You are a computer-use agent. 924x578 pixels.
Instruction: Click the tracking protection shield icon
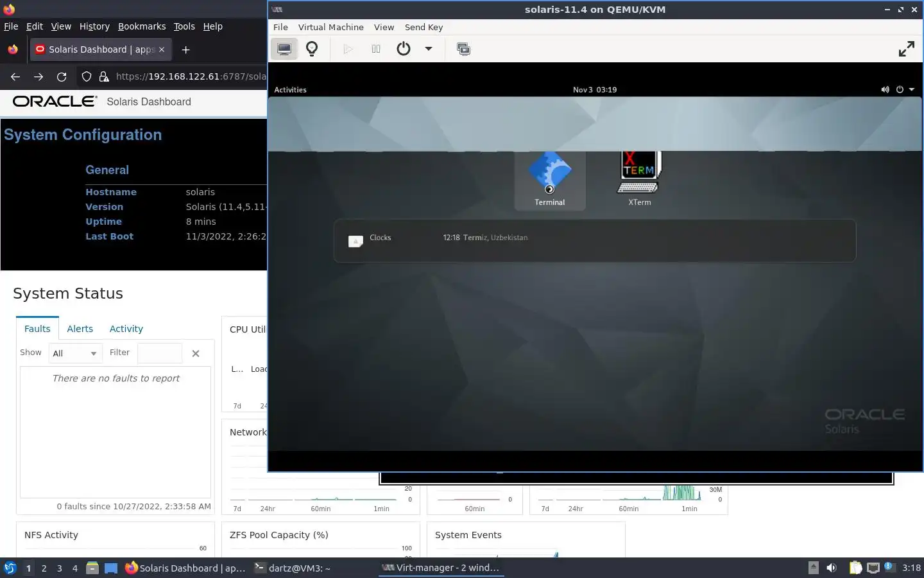tap(87, 76)
